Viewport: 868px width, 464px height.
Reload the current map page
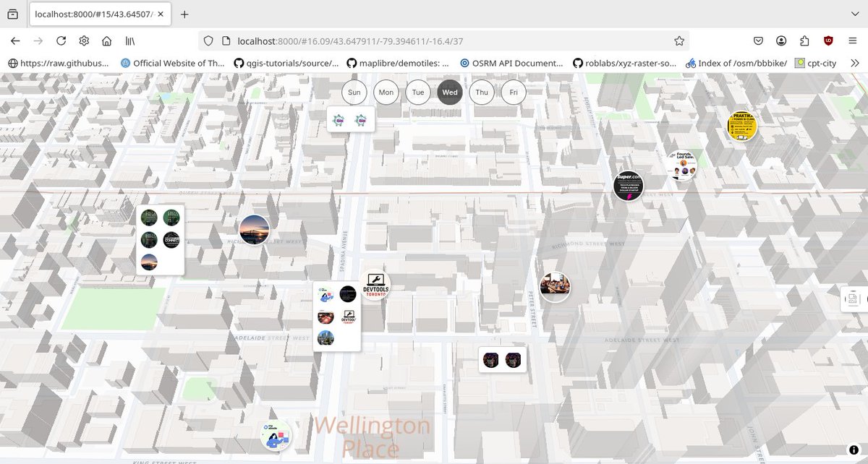pos(61,41)
